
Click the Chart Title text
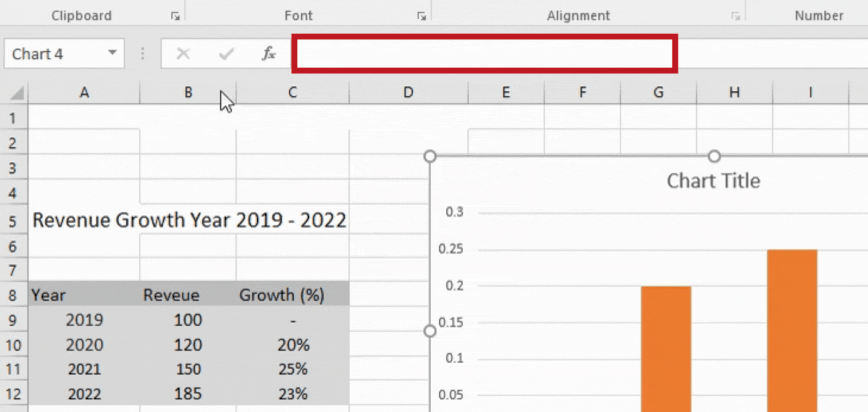(713, 181)
